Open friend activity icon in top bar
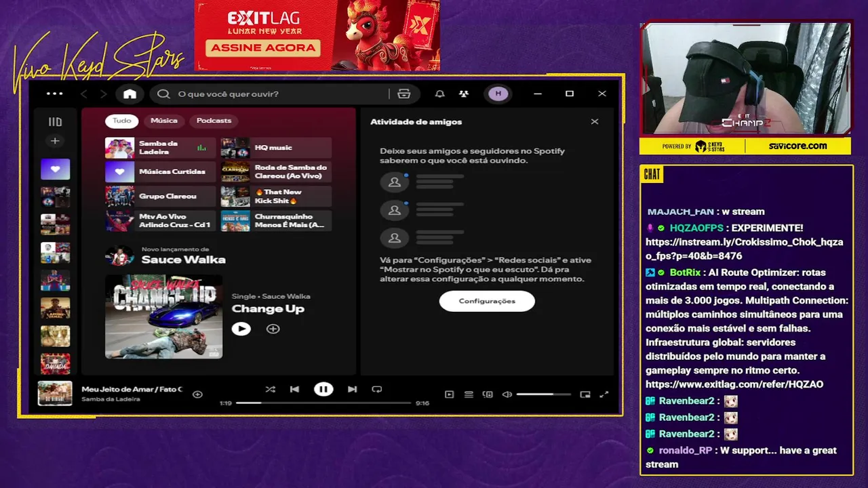The image size is (868, 488). click(x=464, y=94)
